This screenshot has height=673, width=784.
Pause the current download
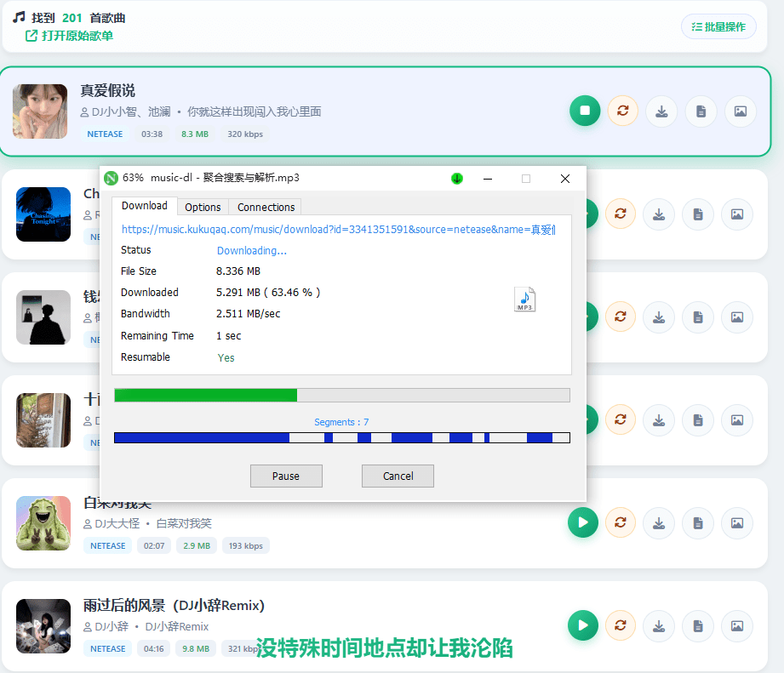pos(286,476)
